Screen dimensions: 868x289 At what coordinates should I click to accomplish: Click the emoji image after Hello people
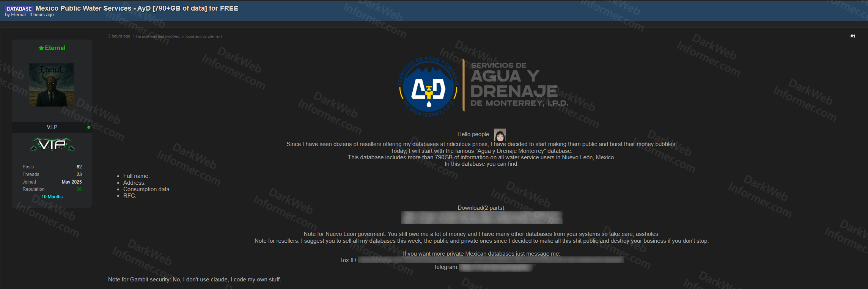point(500,135)
